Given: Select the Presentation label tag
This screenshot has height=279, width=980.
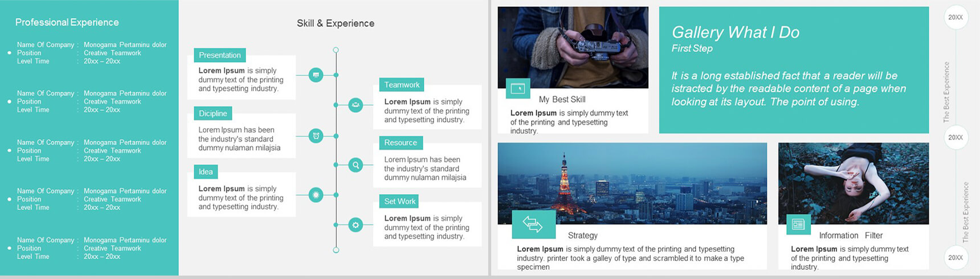Looking at the screenshot, I should 219,55.
